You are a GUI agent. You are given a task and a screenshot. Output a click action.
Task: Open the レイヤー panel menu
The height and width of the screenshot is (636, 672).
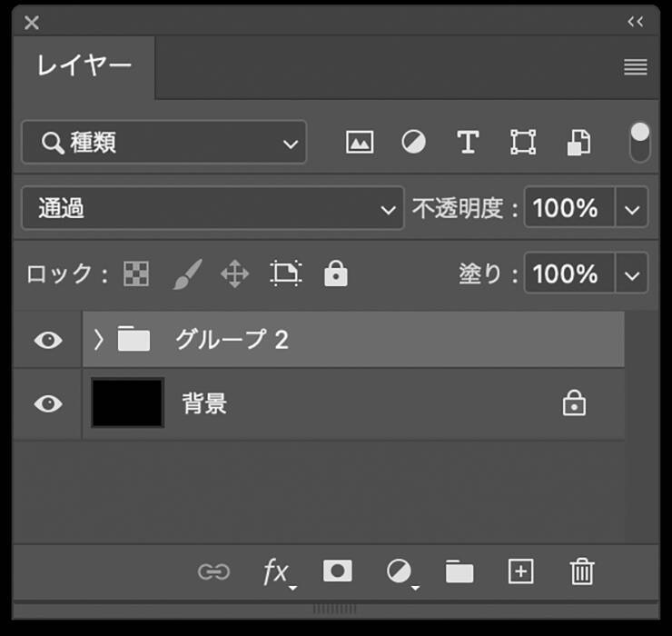tap(636, 67)
